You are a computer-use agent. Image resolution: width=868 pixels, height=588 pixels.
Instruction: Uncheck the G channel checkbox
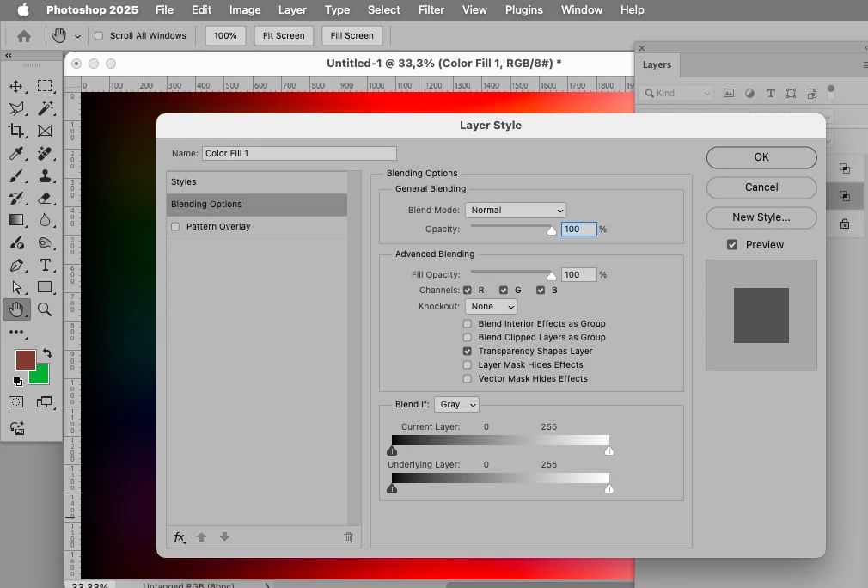click(x=504, y=290)
